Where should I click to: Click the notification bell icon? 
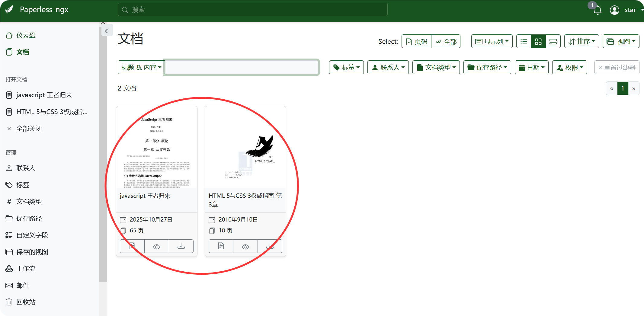pyautogui.click(x=597, y=10)
